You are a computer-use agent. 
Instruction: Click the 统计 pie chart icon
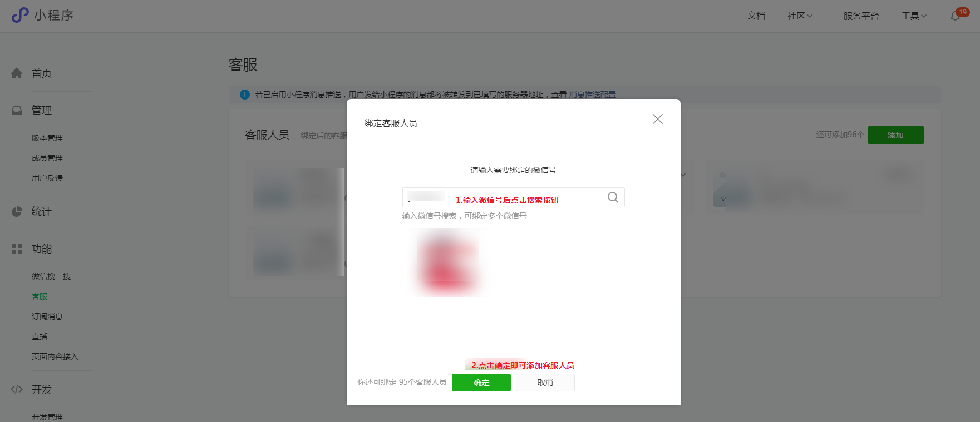17,211
